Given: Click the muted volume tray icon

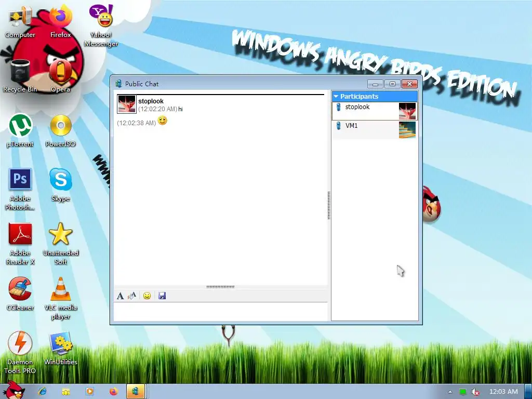Looking at the screenshot, I should pyautogui.click(x=475, y=392).
